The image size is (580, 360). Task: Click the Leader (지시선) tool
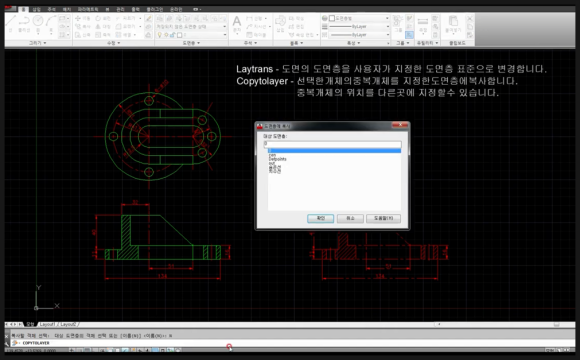pyautogui.click(x=257, y=27)
